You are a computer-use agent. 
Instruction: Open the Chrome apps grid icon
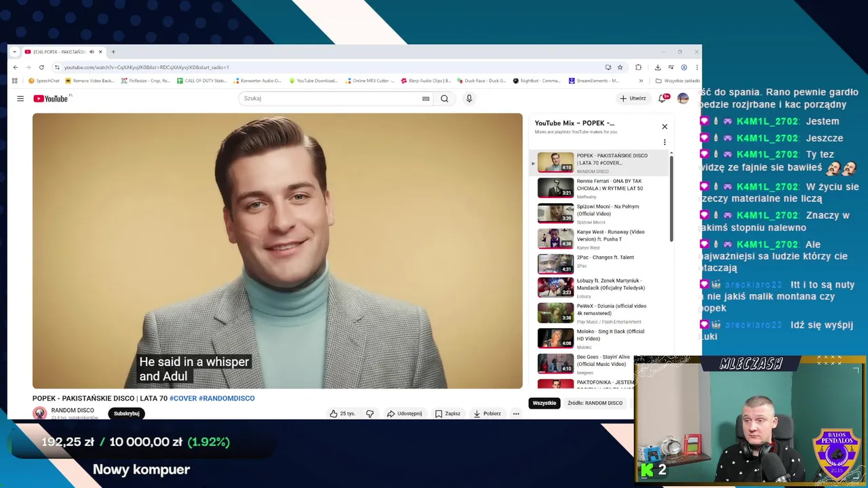(x=14, y=81)
